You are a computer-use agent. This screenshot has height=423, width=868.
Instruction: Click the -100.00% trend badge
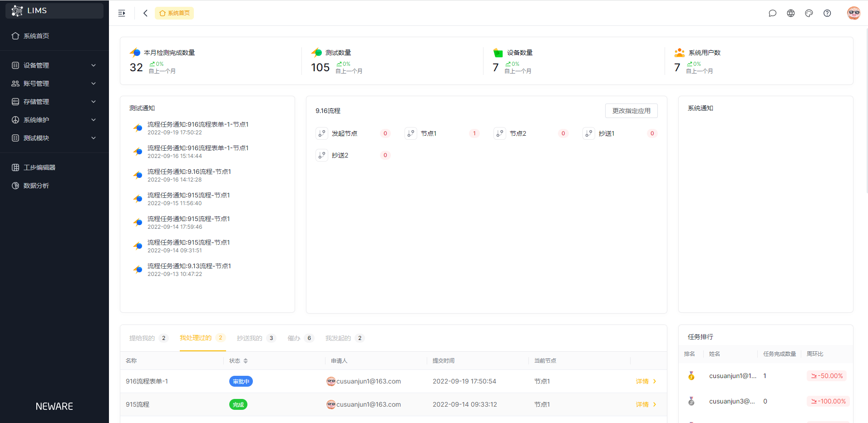click(x=829, y=401)
